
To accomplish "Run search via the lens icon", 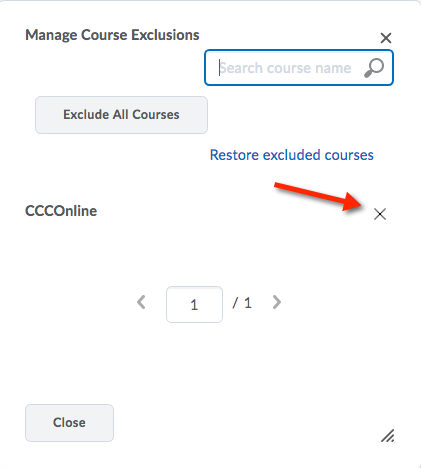I will tap(374, 68).
